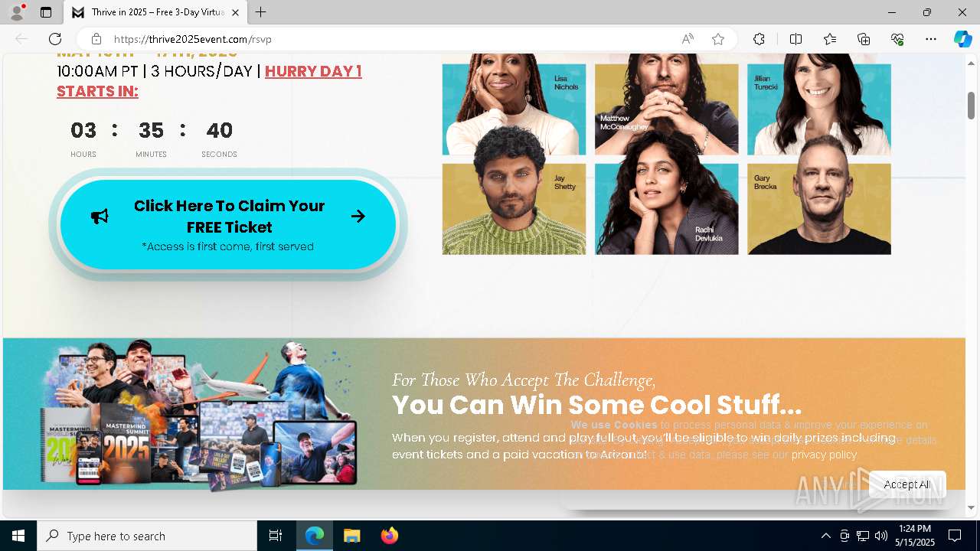This screenshot has height=551, width=980.
Task: Close the Thrive in 2025 tab
Action: tap(235, 12)
